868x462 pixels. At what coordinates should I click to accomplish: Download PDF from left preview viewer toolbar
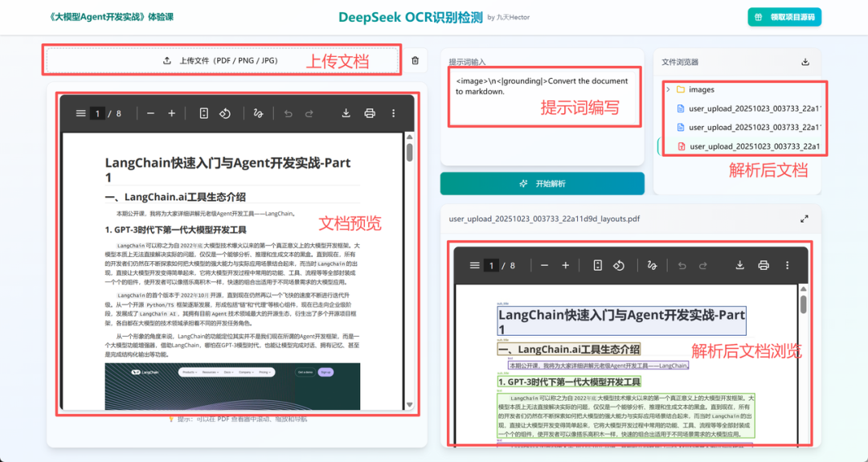coord(346,113)
